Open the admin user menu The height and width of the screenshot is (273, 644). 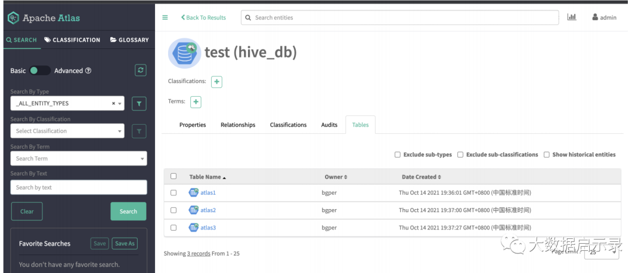[x=604, y=17]
